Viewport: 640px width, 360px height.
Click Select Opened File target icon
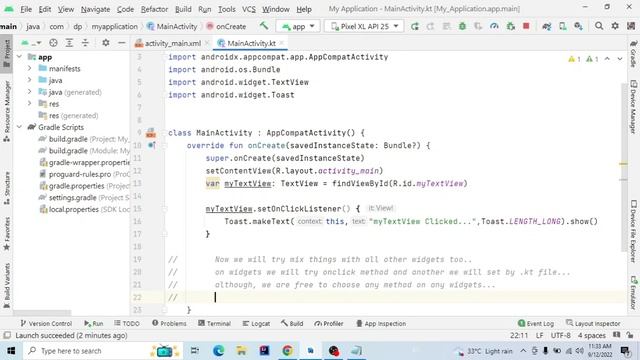tap(53, 43)
